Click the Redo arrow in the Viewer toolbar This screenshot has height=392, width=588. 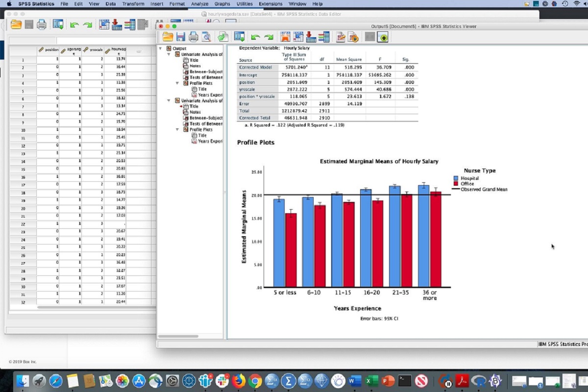(x=268, y=36)
